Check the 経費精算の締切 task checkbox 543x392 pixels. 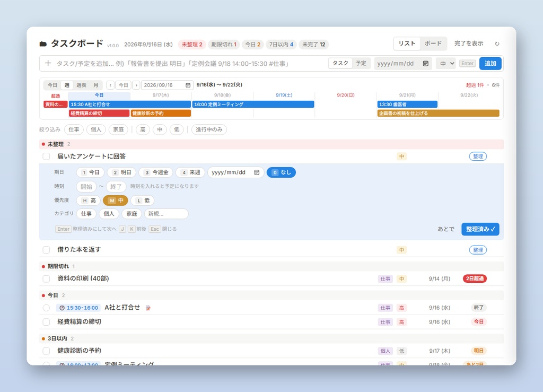pos(47,322)
